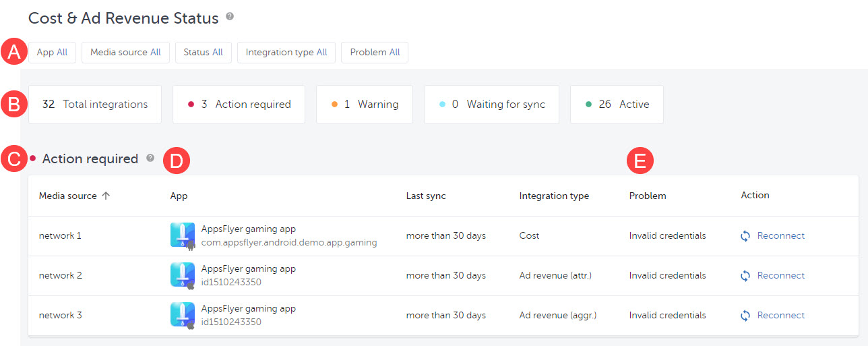The image size is (868, 346).
Task: Click the reconnect refresh icon for network 2
Action: click(745, 276)
